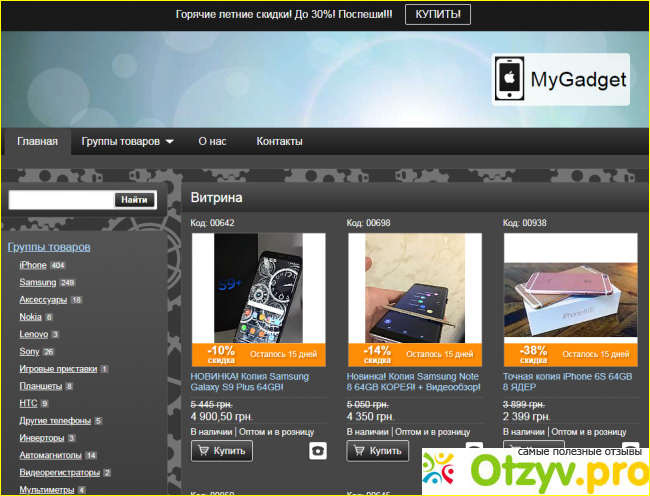Click the MyGadget phone logo

tap(510, 79)
